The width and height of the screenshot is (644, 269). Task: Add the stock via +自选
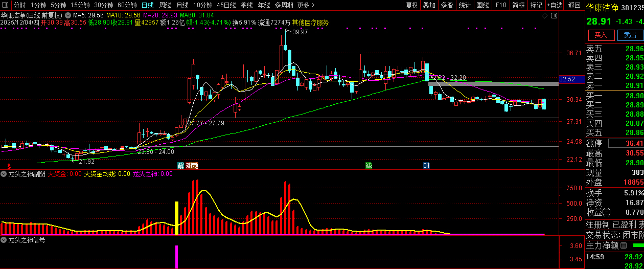(x=555, y=5)
